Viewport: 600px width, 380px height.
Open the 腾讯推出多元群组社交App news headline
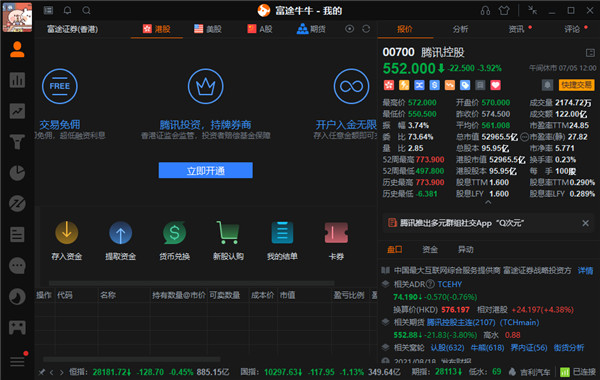click(x=461, y=223)
